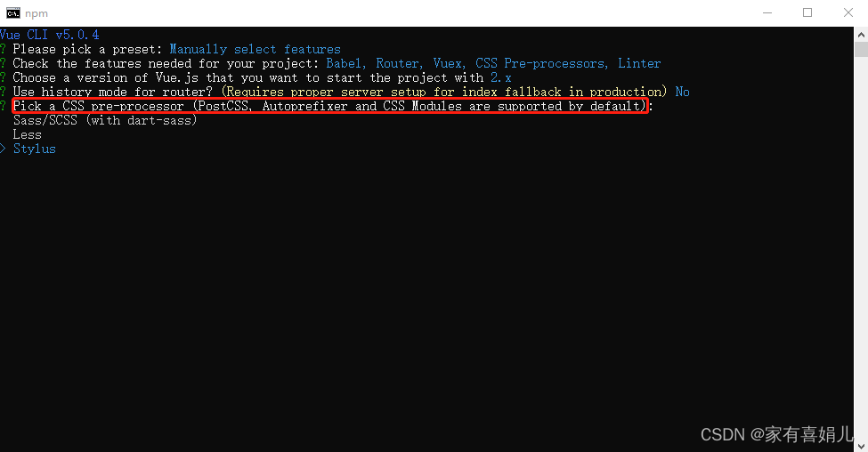868x452 pixels.
Task: Click the green question mark before 'Please pick'
Action: 4,49
